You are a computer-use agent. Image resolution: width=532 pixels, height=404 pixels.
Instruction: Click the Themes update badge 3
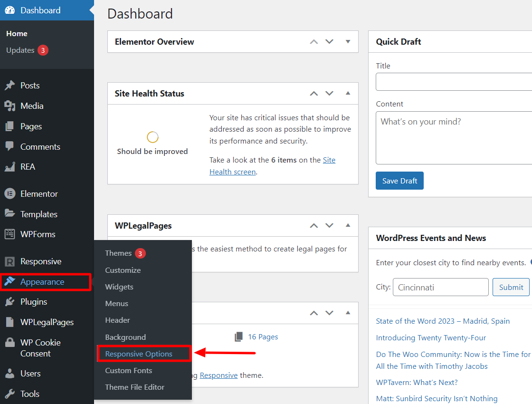click(x=140, y=253)
